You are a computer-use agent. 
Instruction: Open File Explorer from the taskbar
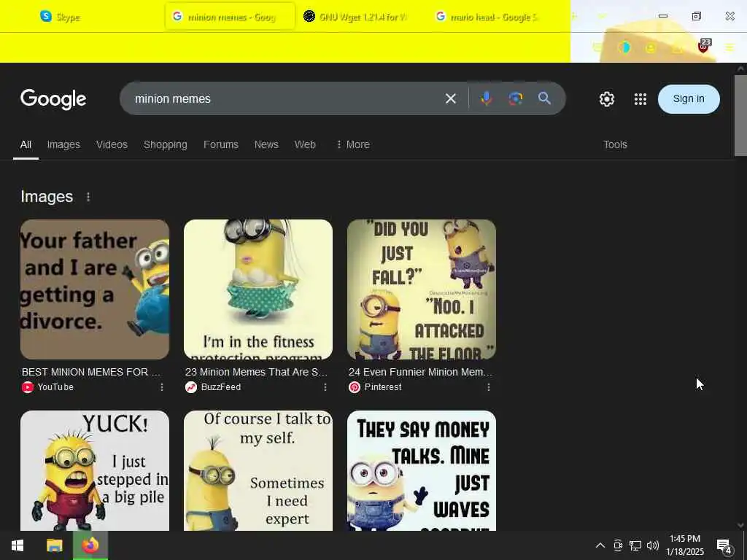pyautogui.click(x=54, y=545)
